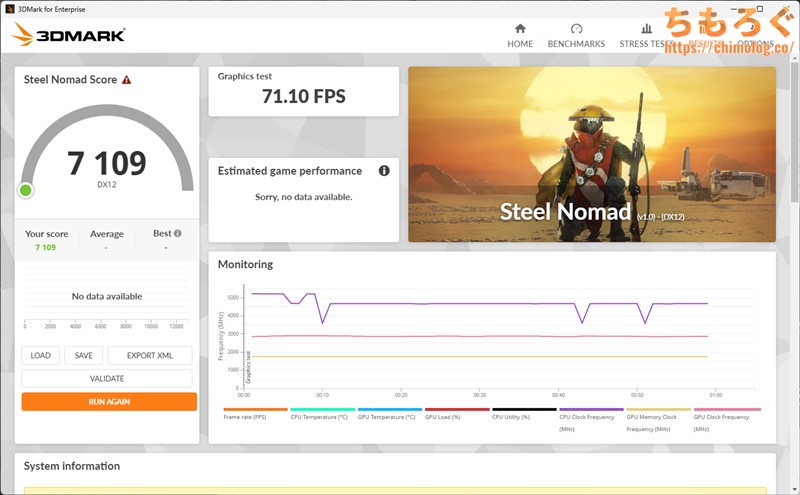Click the Monitoring heading
800x495 pixels.
tap(245, 264)
